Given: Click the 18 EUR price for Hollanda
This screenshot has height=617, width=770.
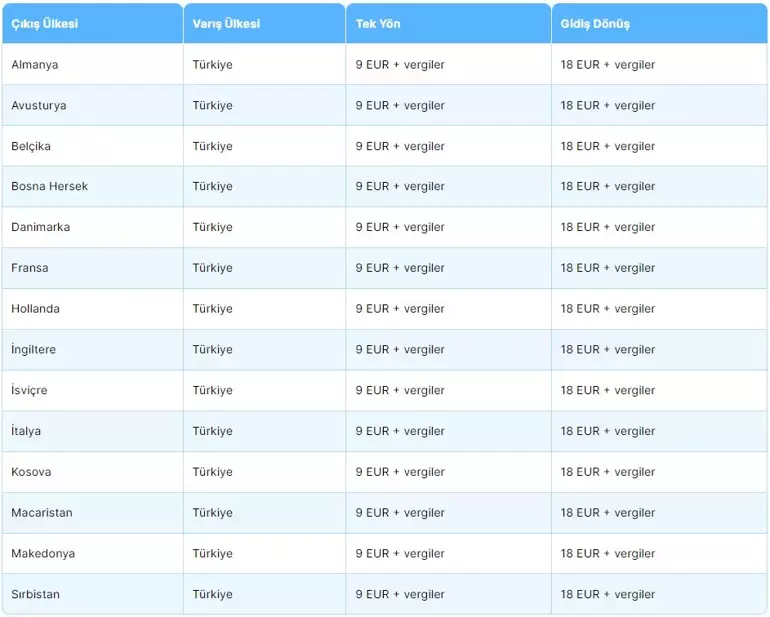Looking at the screenshot, I should click(608, 308).
